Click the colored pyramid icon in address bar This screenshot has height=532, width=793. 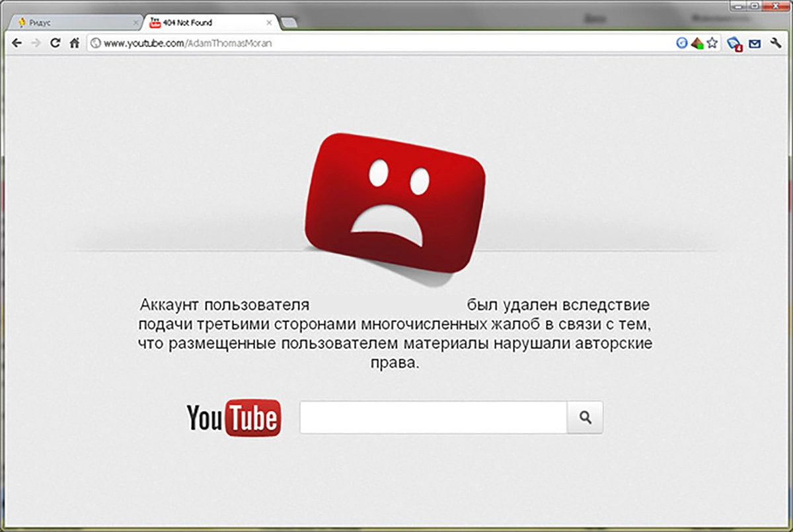[697, 43]
